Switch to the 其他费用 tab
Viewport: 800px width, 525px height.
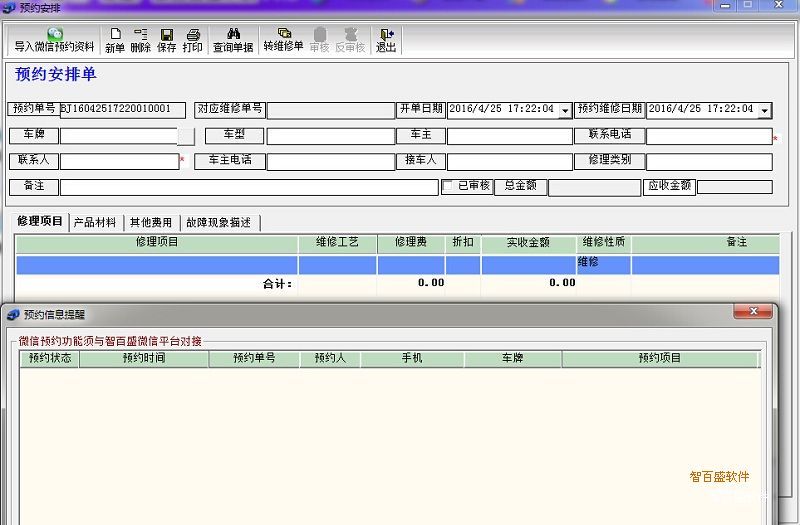tap(151, 222)
